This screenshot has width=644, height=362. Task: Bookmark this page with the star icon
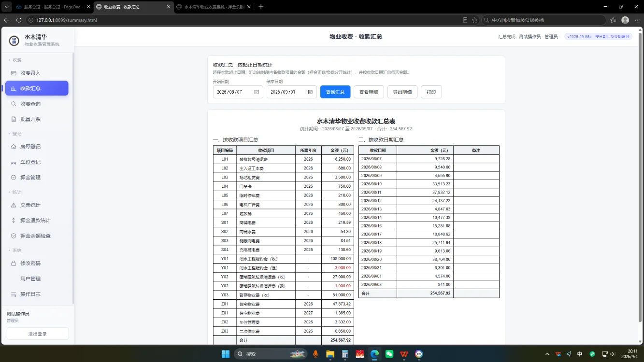tap(474, 20)
